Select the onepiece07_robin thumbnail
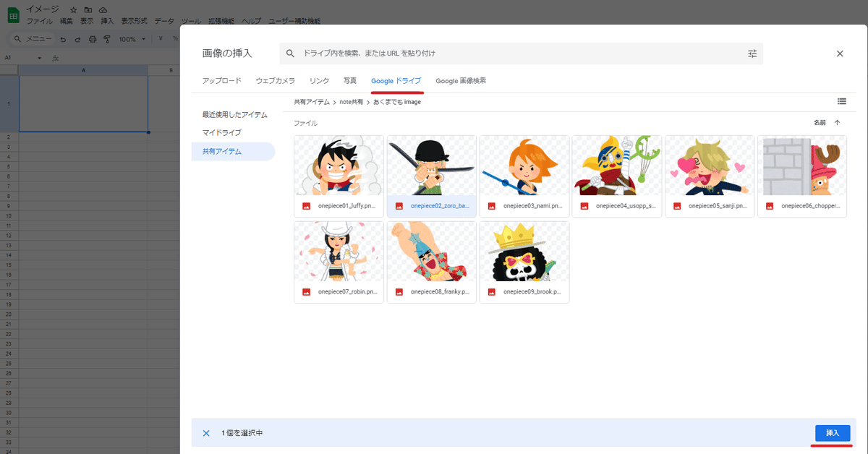 pos(339,252)
